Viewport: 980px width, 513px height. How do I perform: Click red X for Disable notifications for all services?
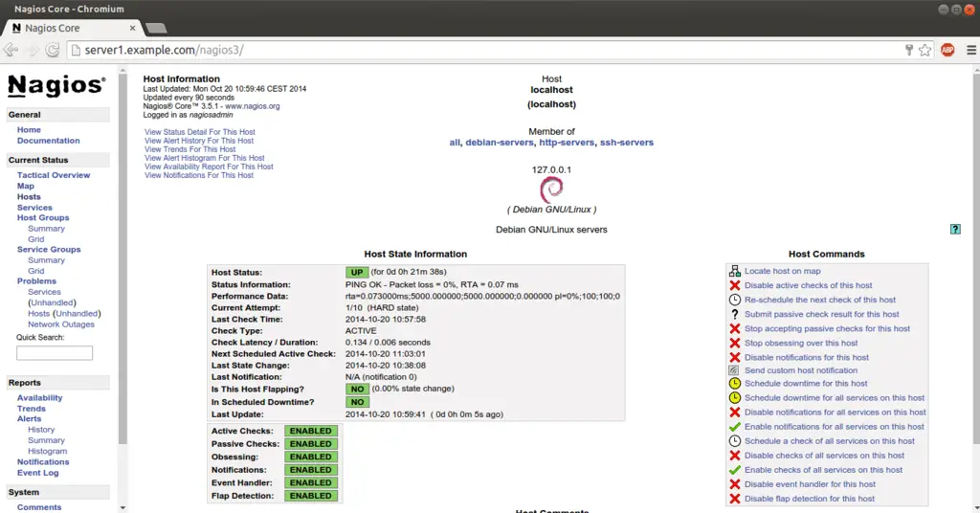click(x=734, y=413)
